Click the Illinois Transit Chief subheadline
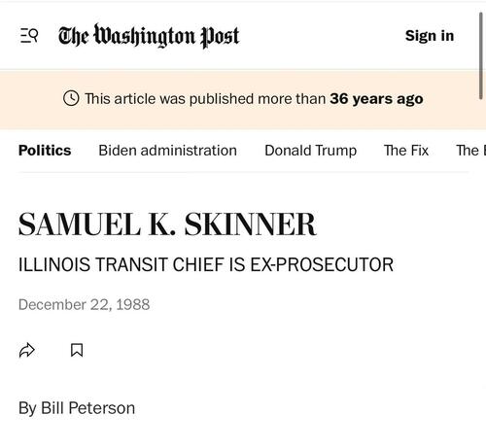Viewport: 486px width, 448px height. 206,264
